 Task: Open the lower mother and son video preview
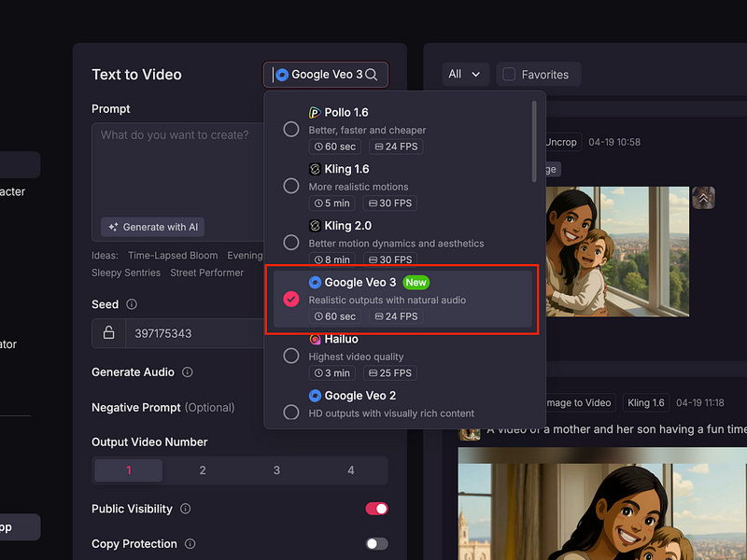602,503
